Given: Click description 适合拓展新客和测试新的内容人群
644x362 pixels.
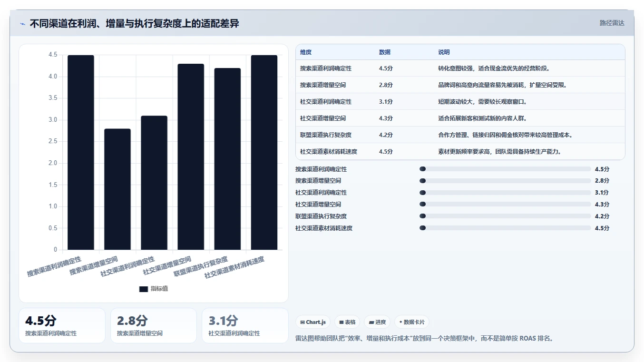Looking at the screenshot, I should (483, 118).
